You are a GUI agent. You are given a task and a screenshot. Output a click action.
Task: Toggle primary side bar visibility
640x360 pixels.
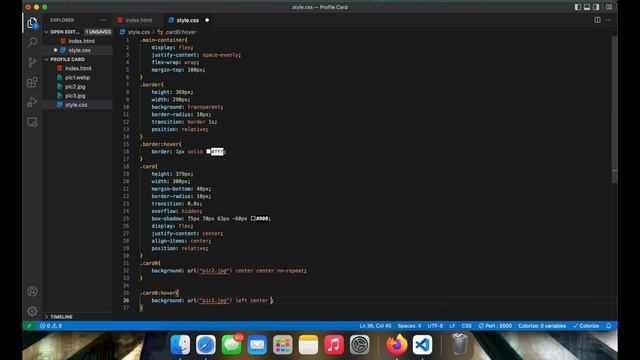coord(578,7)
